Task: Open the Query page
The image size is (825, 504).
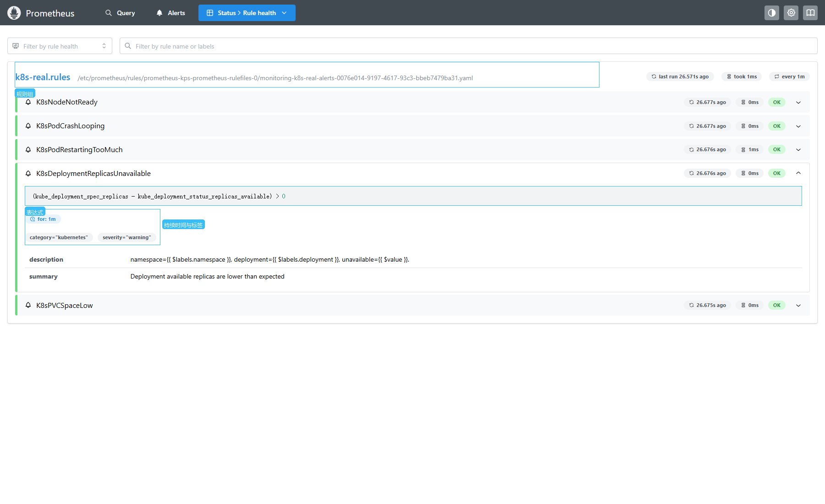Action: [120, 13]
